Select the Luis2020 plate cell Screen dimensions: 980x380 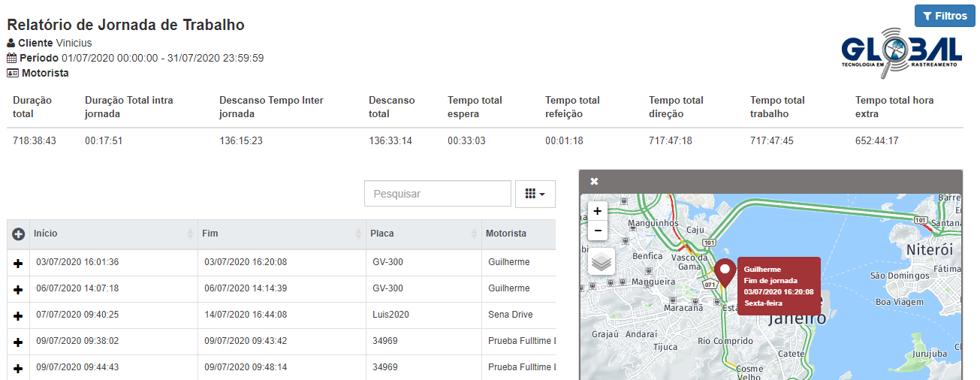pyautogui.click(x=390, y=315)
